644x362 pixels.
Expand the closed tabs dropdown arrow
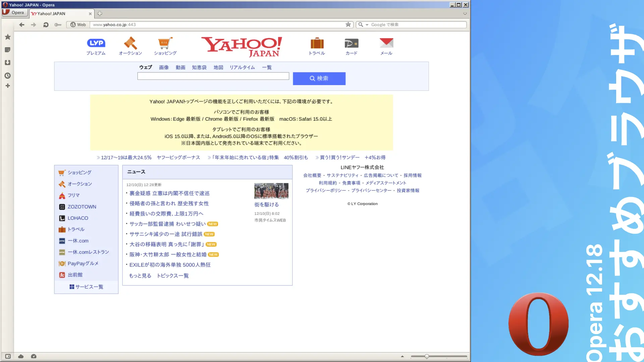pos(465,14)
